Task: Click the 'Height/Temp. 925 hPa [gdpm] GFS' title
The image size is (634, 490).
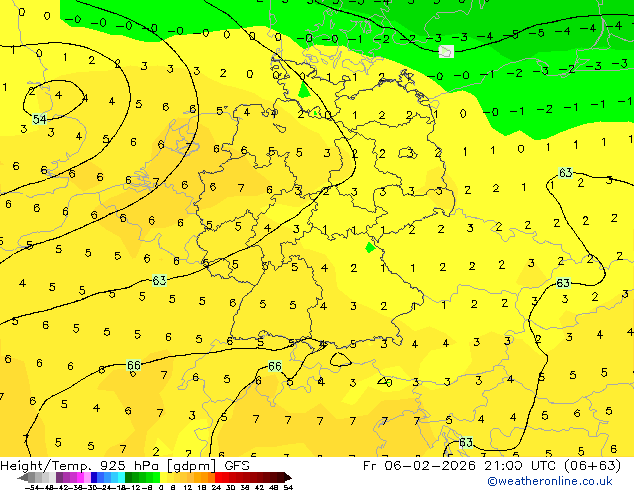Action: click(125, 466)
